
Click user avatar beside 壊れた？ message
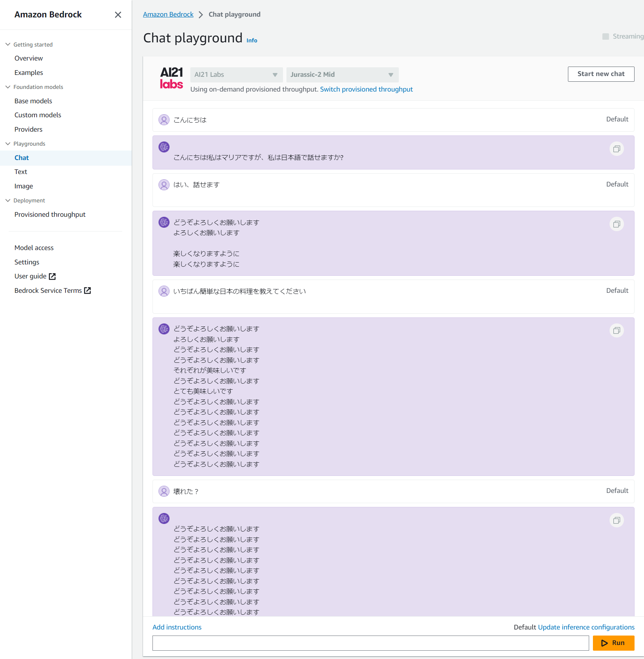(x=164, y=491)
